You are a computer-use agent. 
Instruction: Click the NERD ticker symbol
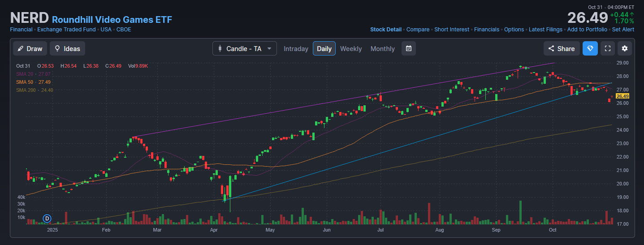point(29,18)
